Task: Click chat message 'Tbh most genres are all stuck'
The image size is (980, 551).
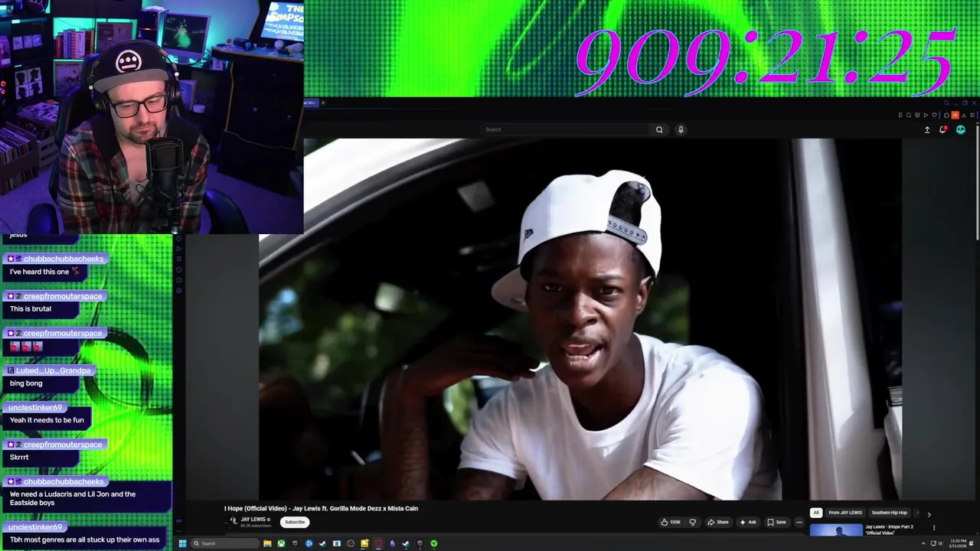Action: pos(84,540)
